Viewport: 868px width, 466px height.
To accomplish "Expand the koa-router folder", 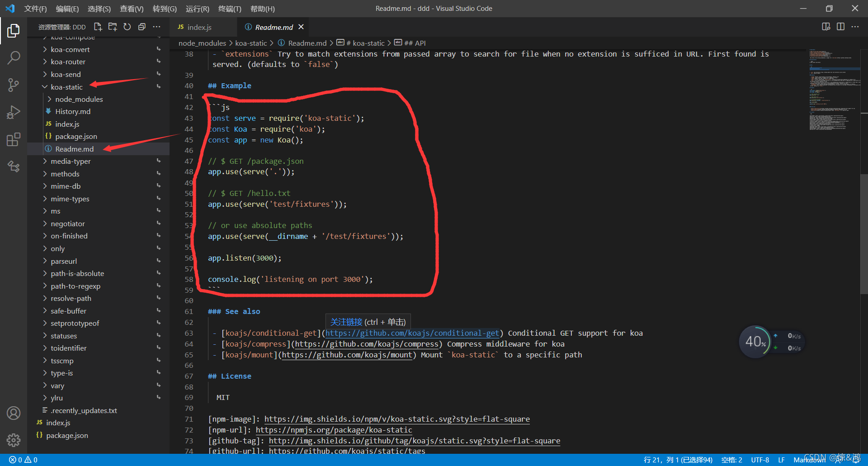I will (x=99, y=62).
